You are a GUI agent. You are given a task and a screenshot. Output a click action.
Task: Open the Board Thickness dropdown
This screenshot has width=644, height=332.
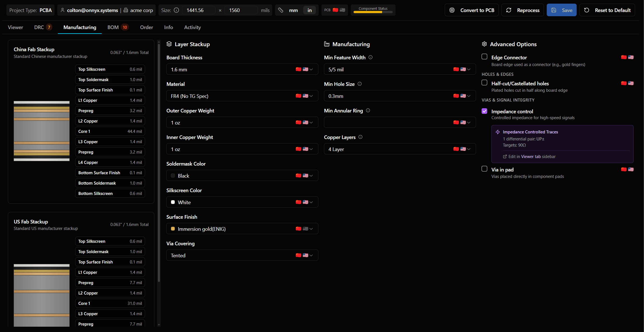coord(310,69)
